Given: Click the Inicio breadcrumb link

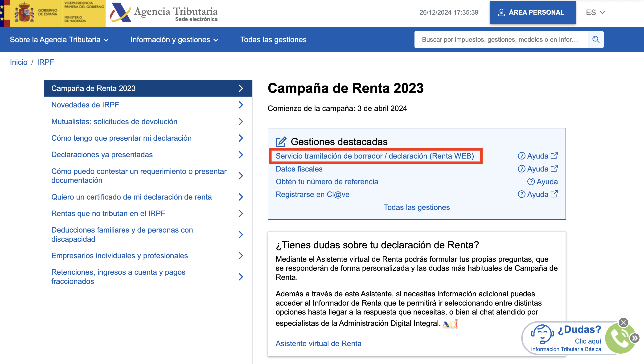Looking at the screenshot, I should coord(19,62).
